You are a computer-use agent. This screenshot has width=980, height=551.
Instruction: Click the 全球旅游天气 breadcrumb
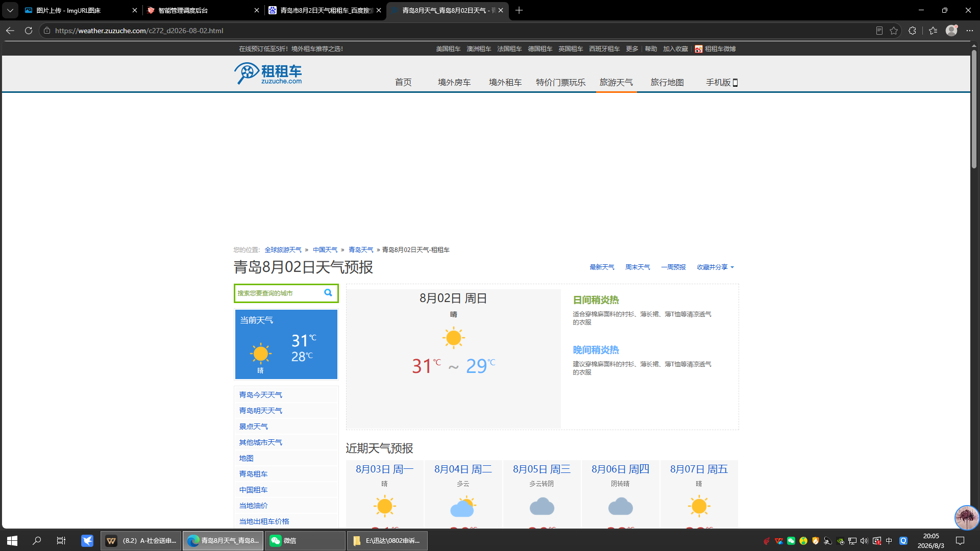point(283,250)
